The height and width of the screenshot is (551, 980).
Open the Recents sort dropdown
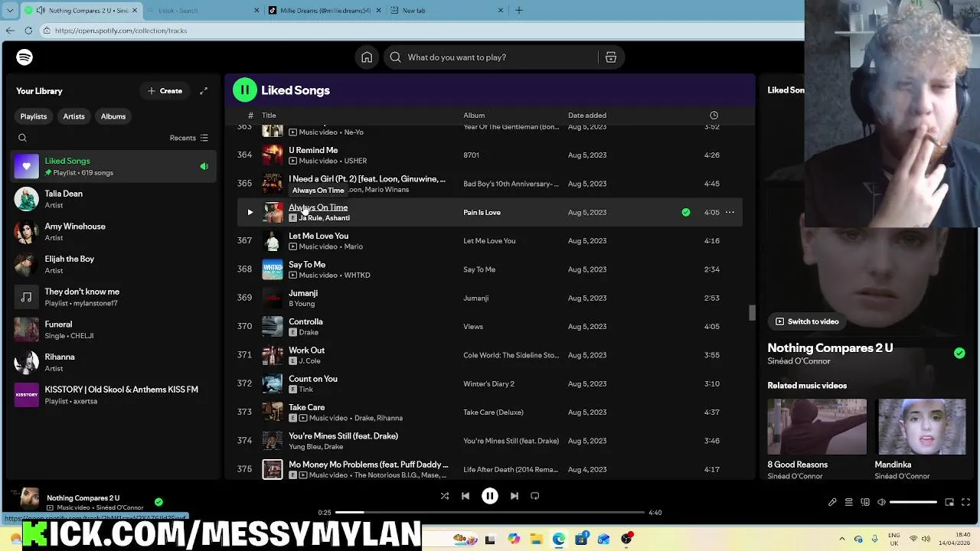189,138
